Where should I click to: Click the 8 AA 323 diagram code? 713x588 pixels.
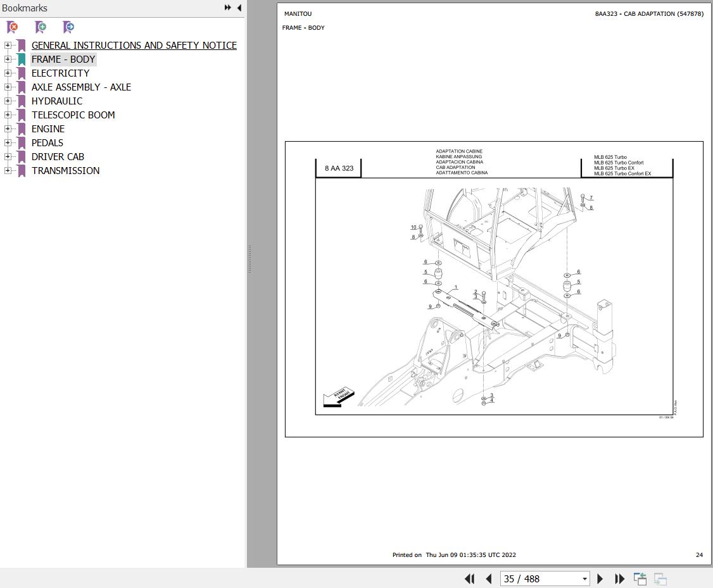click(339, 168)
